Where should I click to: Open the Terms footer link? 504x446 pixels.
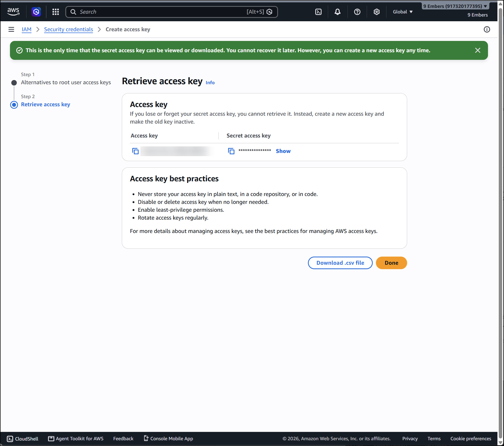(434, 439)
